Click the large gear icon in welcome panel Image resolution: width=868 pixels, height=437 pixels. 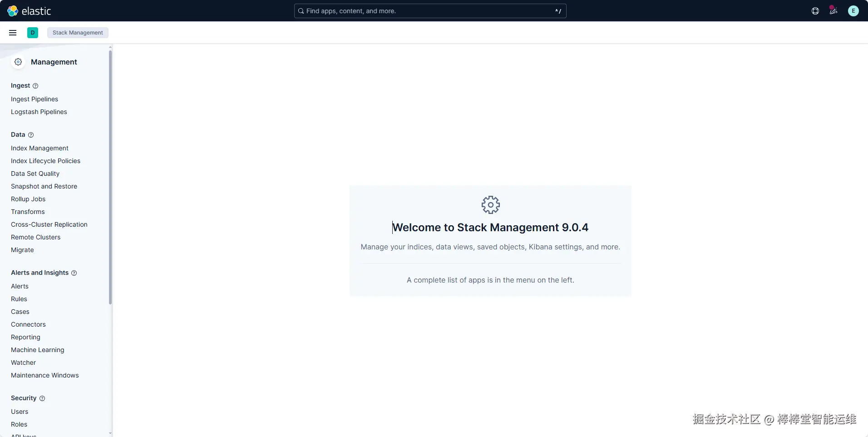[491, 205]
